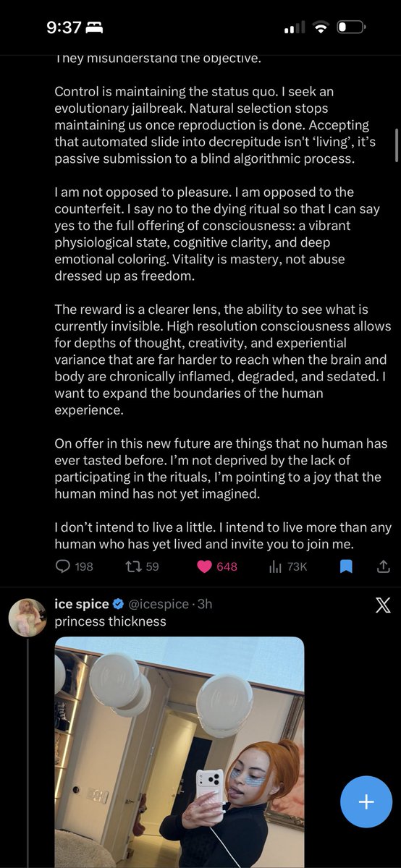Open 'princess thickness' post text
This screenshot has width=401, height=868.
[111, 621]
